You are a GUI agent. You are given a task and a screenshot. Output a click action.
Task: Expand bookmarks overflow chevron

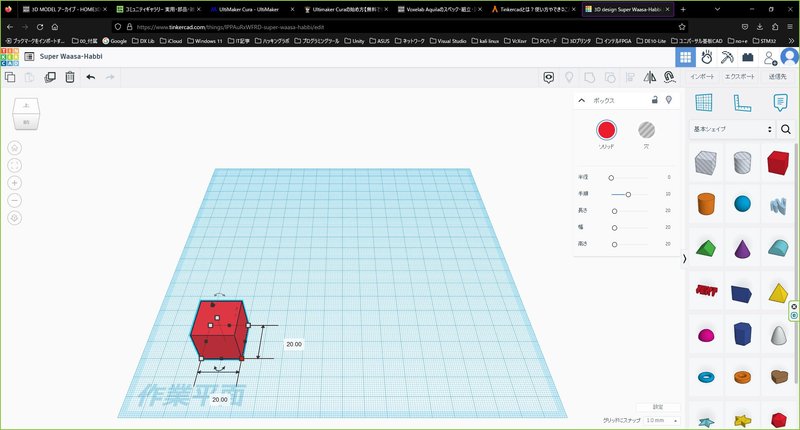[791, 41]
